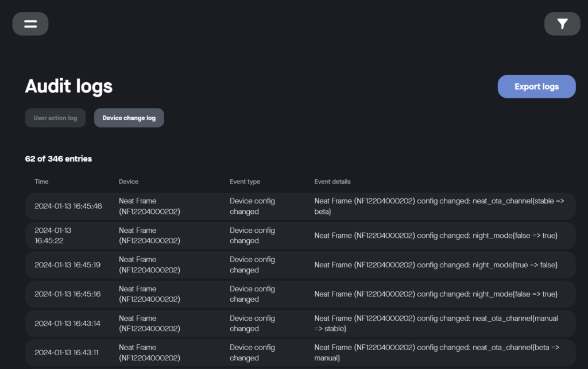Image resolution: width=588 pixels, height=369 pixels.
Task: Click the ota channel beta => manual details
Action: 437,353
